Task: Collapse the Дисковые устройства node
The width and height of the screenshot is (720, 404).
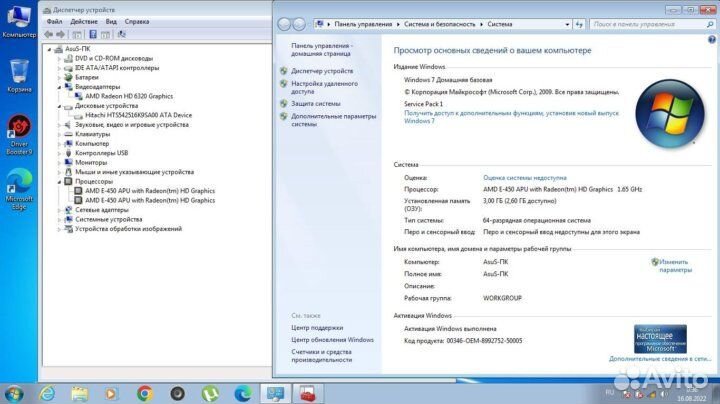Action: (x=59, y=106)
